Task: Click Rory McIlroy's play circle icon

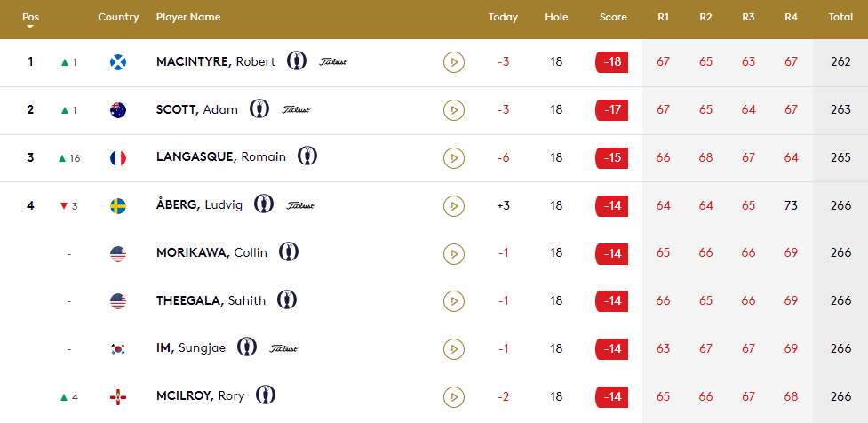Action: coord(453,396)
